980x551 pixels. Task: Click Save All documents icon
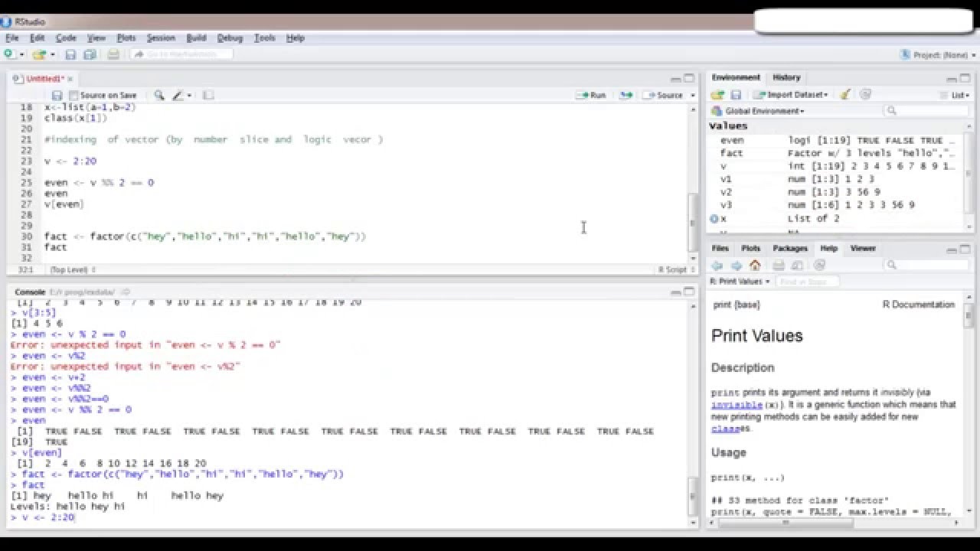[90, 54]
